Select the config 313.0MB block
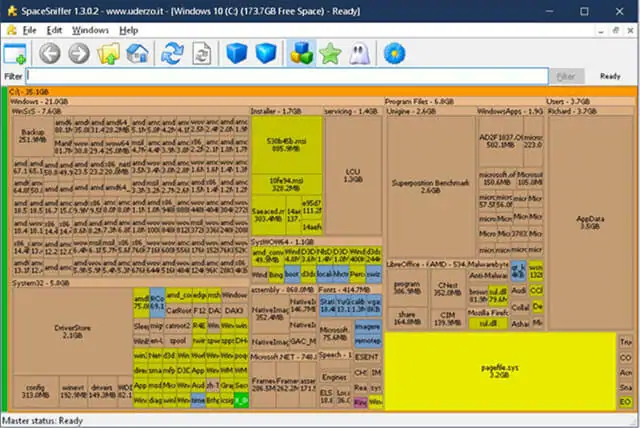640x428 pixels. [x=35, y=392]
